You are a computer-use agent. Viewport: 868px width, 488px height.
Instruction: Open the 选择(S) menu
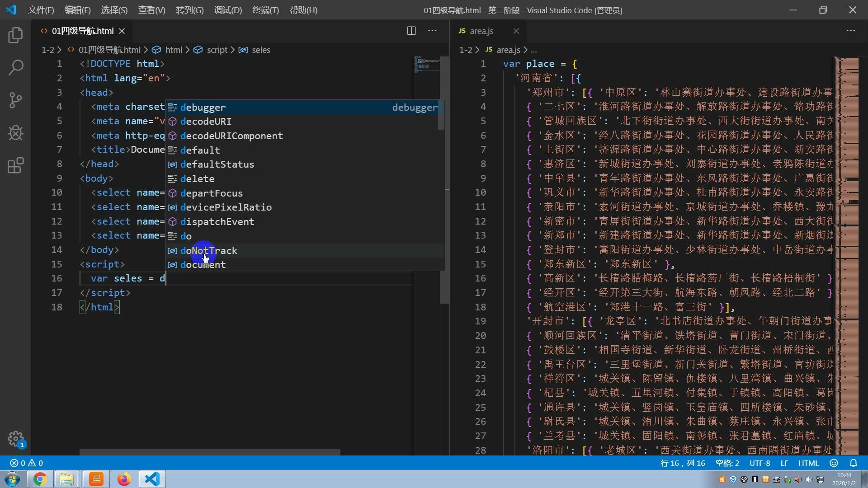pos(114,10)
